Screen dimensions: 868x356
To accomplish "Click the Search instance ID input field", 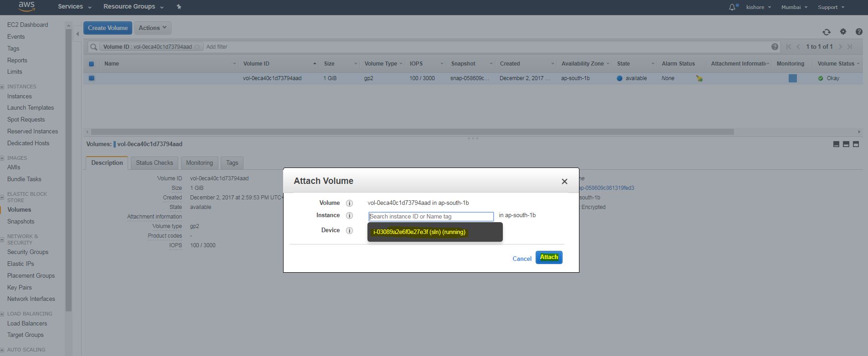I will point(431,217).
